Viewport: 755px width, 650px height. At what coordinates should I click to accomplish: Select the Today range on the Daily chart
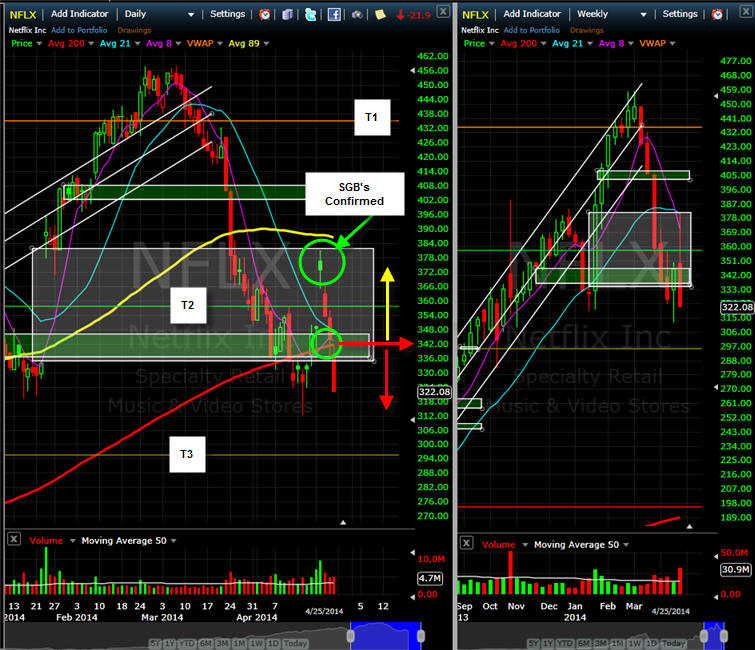point(295,643)
